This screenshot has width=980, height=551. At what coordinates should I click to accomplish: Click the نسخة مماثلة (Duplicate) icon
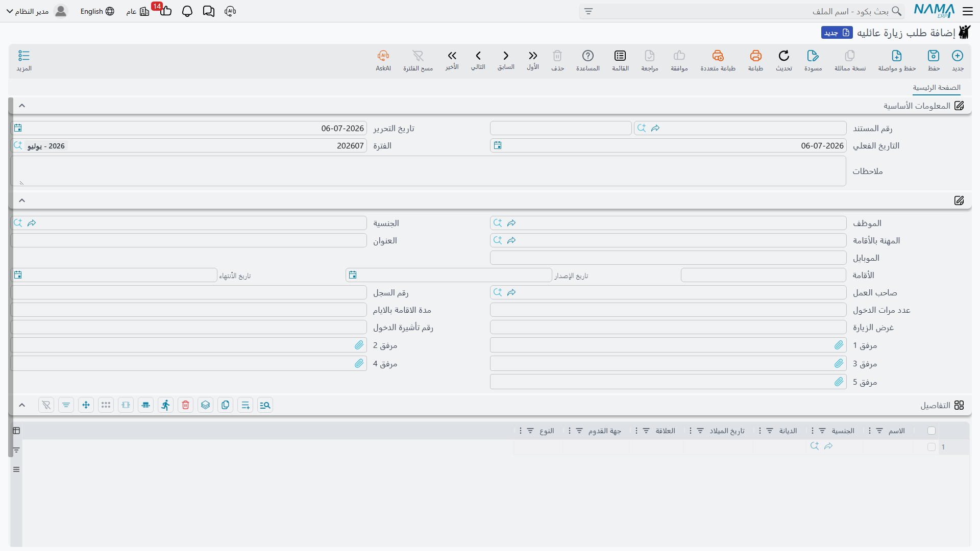[x=850, y=56]
